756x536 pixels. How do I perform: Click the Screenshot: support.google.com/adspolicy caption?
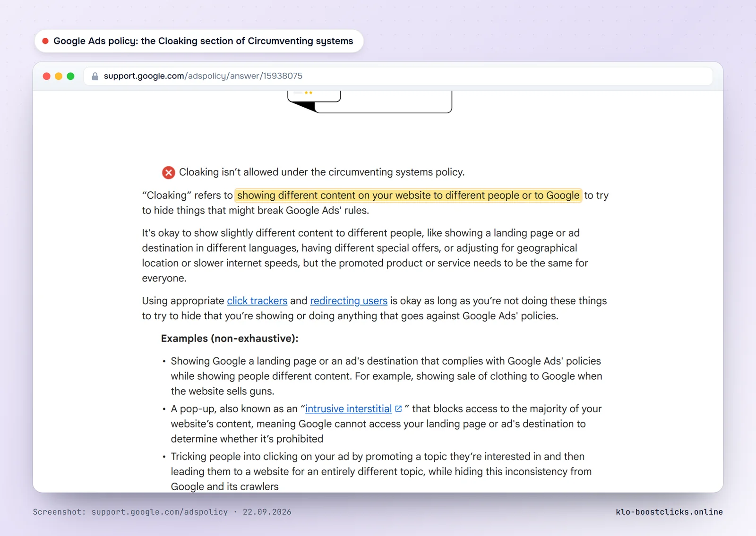click(x=162, y=512)
